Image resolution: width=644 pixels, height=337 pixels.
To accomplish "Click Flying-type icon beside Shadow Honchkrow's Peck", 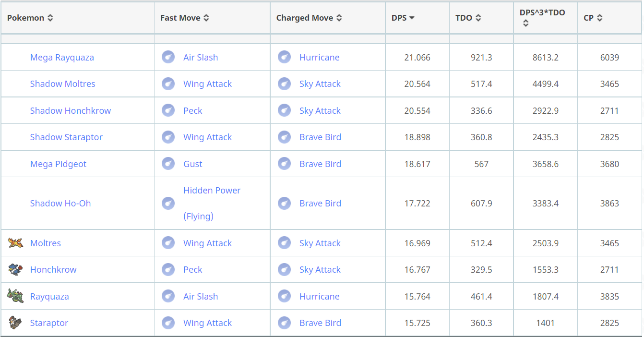I will coord(168,110).
